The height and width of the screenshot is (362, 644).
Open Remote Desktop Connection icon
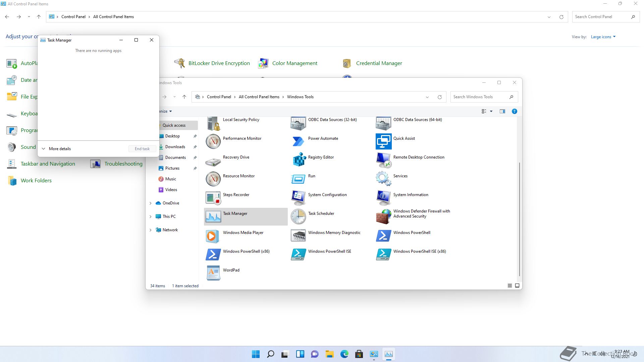pos(384,160)
